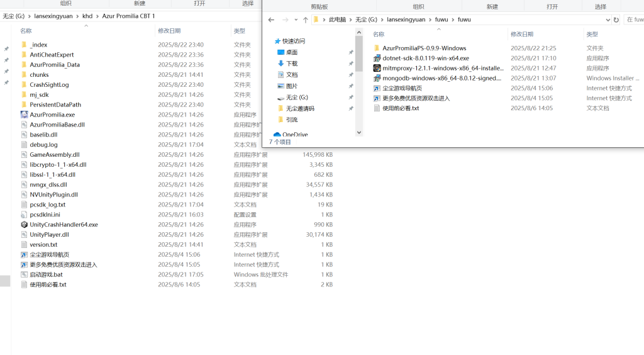Viewport: 644px width, 355px height.
Task: Select PersistentDataPath folder
Action: [x=55, y=104]
